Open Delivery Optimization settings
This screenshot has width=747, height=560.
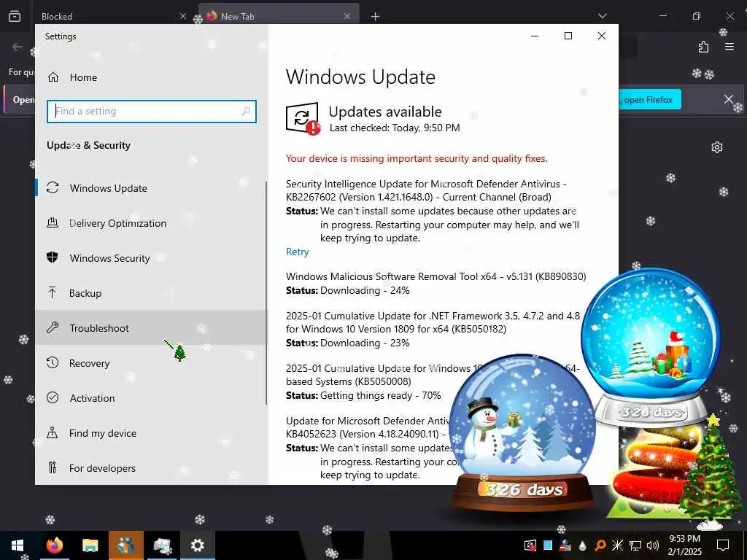pos(152,223)
